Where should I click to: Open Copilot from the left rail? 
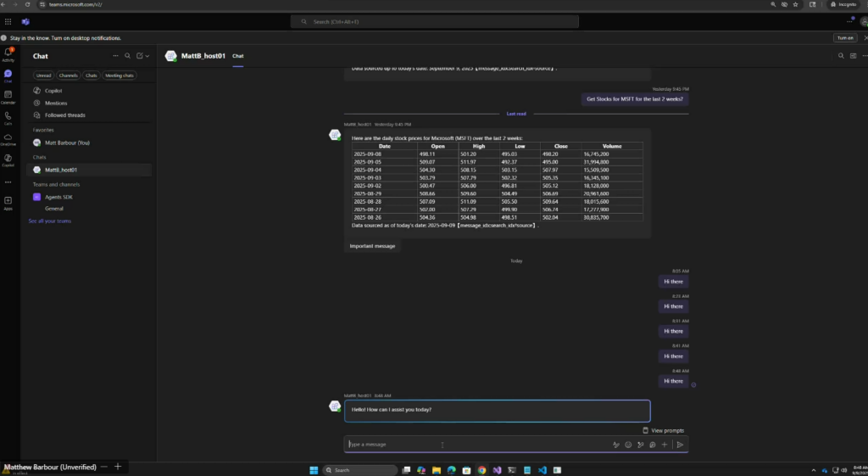tap(8, 160)
